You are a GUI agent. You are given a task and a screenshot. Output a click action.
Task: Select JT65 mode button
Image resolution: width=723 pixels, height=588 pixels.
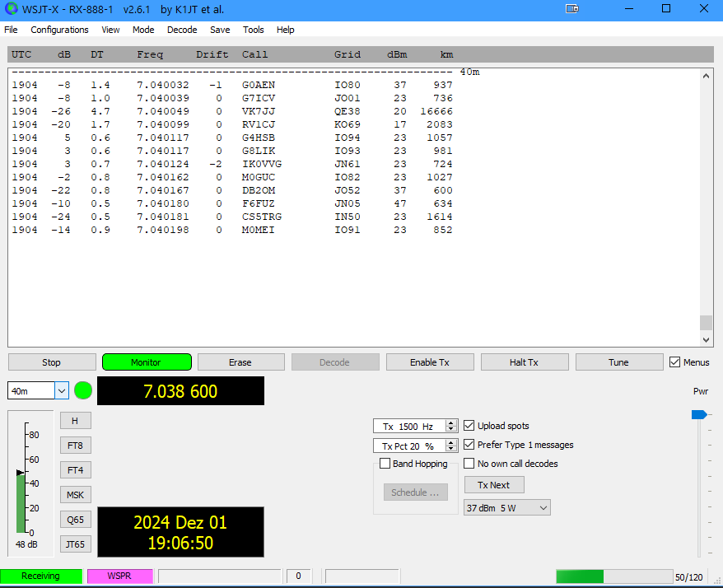pos(75,544)
